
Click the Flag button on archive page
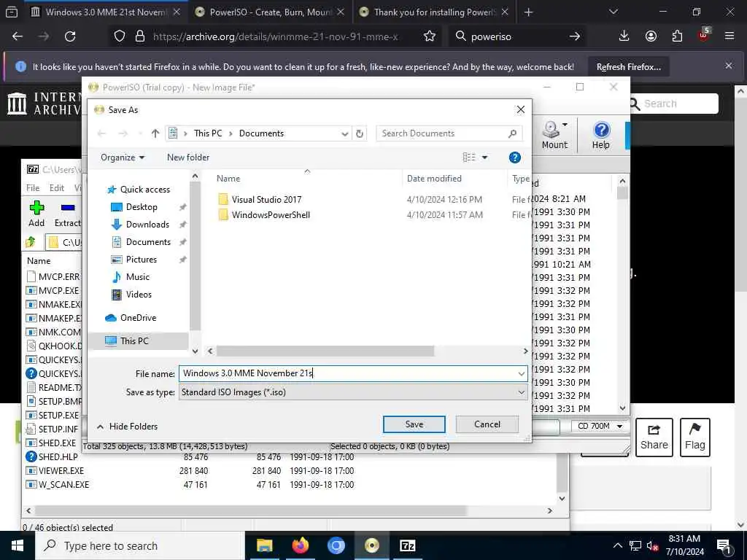694,437
